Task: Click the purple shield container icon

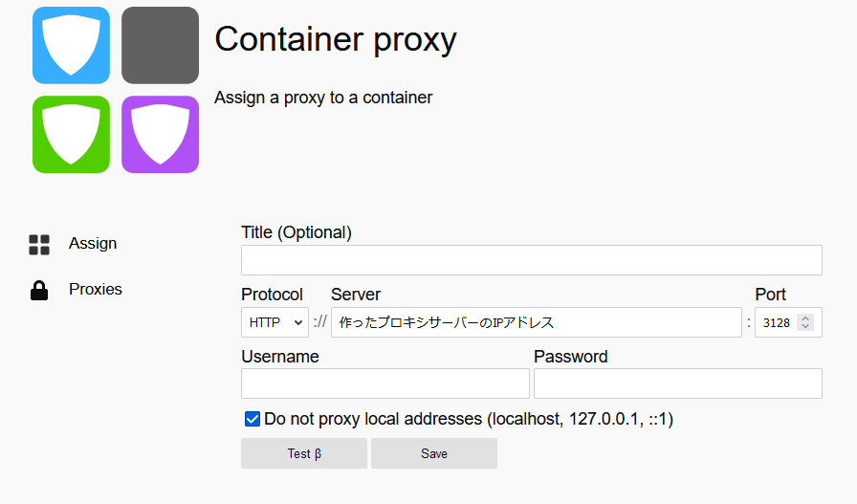Action: click(x=160, y=135)
